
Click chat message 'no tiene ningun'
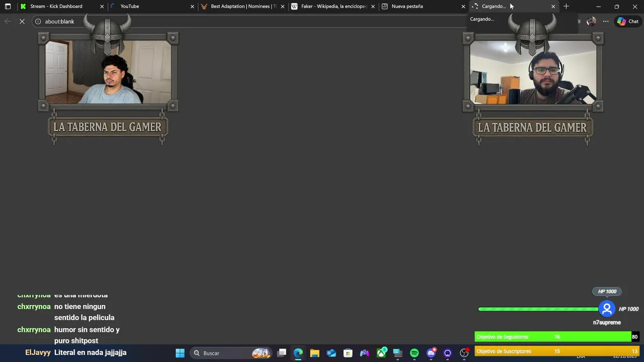[x=80, y=307]
